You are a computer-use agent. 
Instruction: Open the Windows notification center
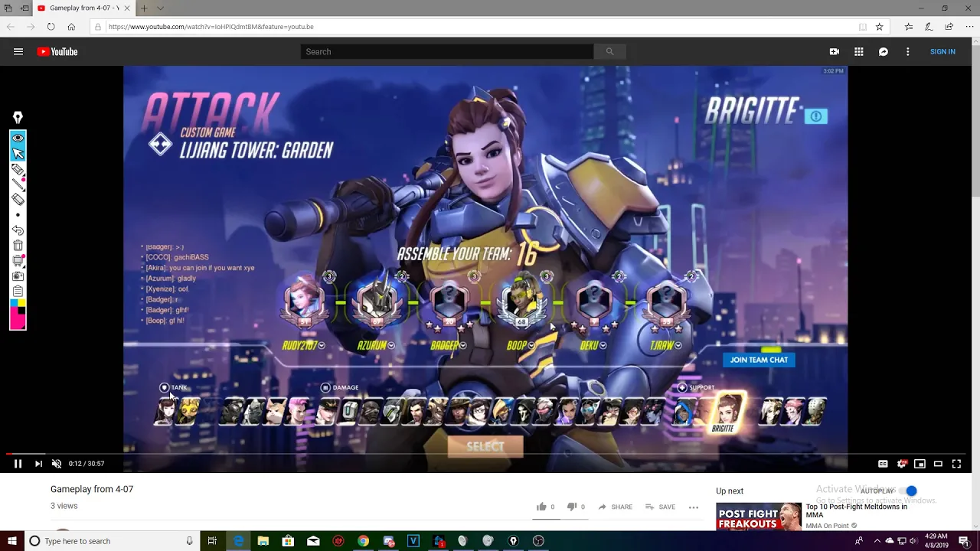pos(964,541)
